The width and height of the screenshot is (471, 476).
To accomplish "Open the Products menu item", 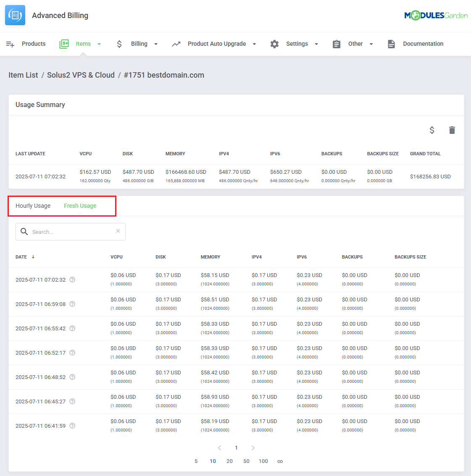I will 33,44.
